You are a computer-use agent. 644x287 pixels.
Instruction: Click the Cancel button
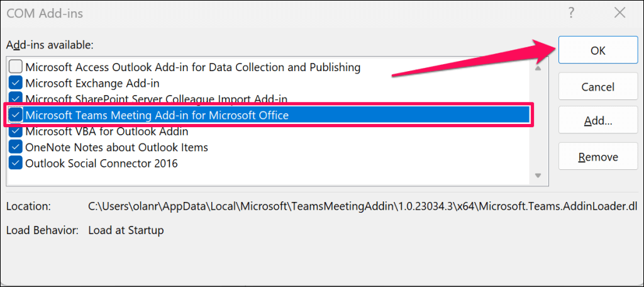597,87
